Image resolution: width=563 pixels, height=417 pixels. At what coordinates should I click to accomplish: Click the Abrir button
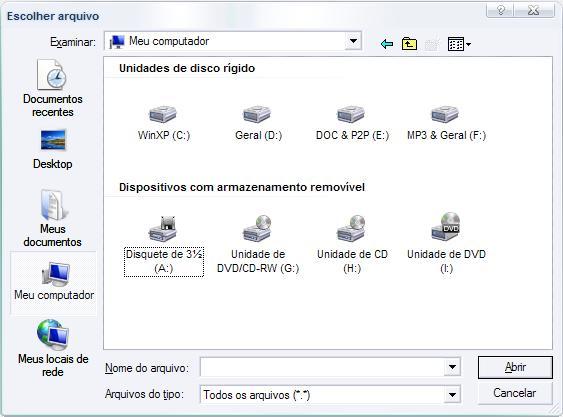pos(515,367)
